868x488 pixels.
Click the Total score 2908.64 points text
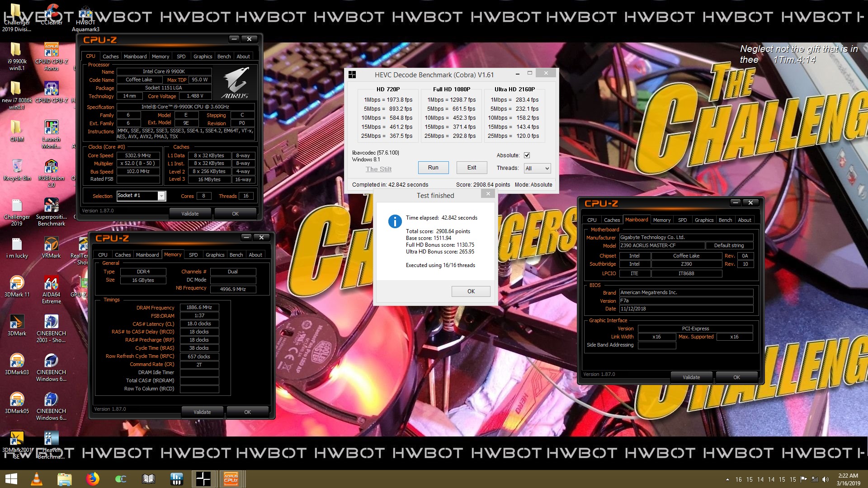click(438, 231)
